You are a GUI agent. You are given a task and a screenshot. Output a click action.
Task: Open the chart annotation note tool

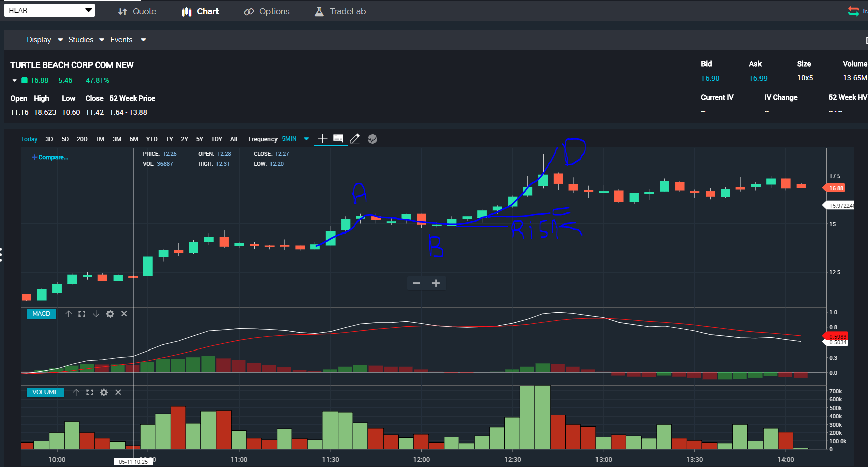[338, 139]
